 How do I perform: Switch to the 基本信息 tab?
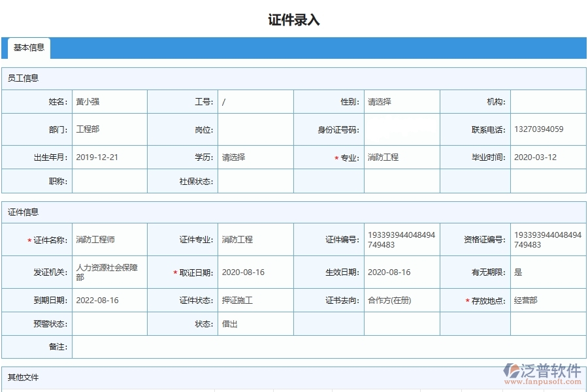[28, 48]
